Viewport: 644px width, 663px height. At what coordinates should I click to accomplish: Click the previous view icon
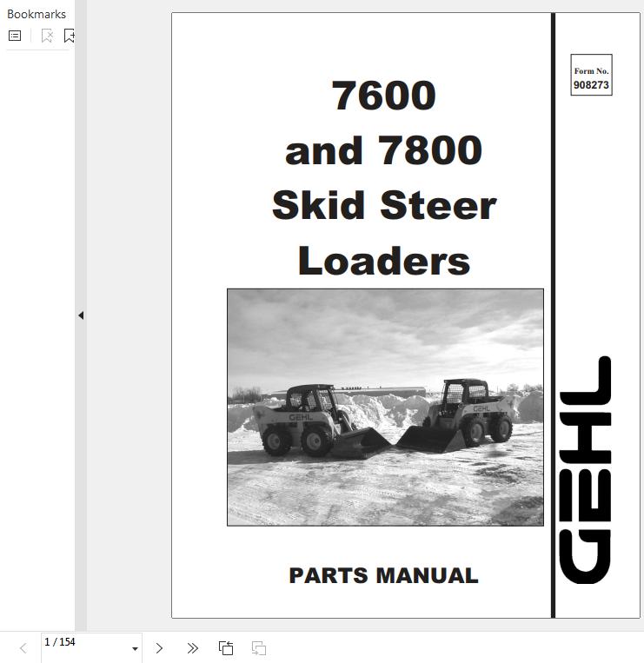click(x=226, y=648)
